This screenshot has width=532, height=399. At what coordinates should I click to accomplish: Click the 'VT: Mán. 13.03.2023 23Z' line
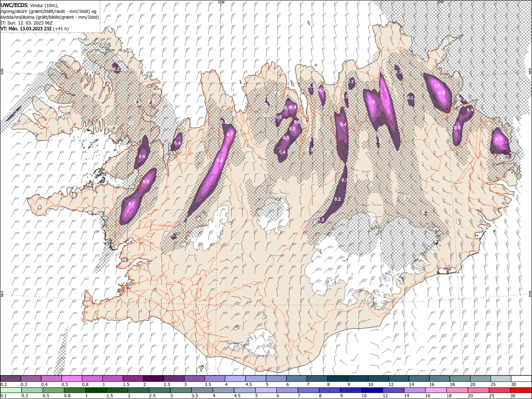tap(26, 29)
